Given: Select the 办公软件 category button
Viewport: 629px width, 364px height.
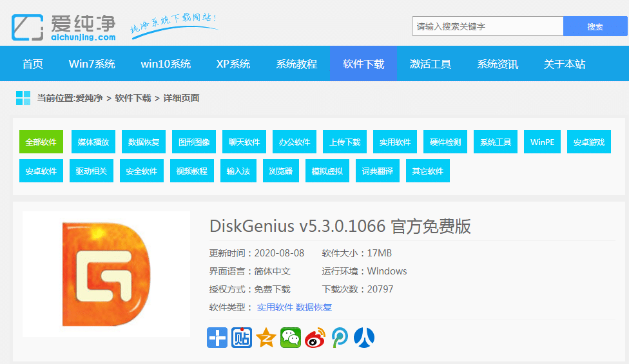Looking at the screenshot, I should (x=295, y=142).
